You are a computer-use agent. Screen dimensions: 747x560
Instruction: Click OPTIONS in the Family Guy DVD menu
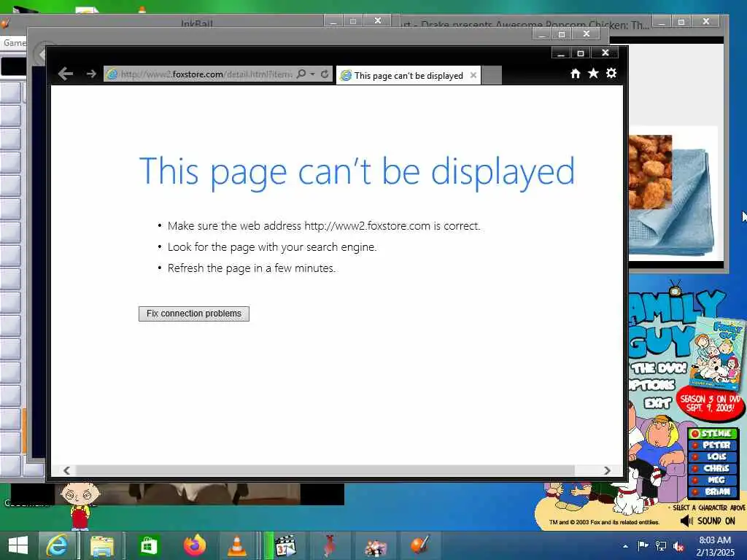(x=651, y=385)
